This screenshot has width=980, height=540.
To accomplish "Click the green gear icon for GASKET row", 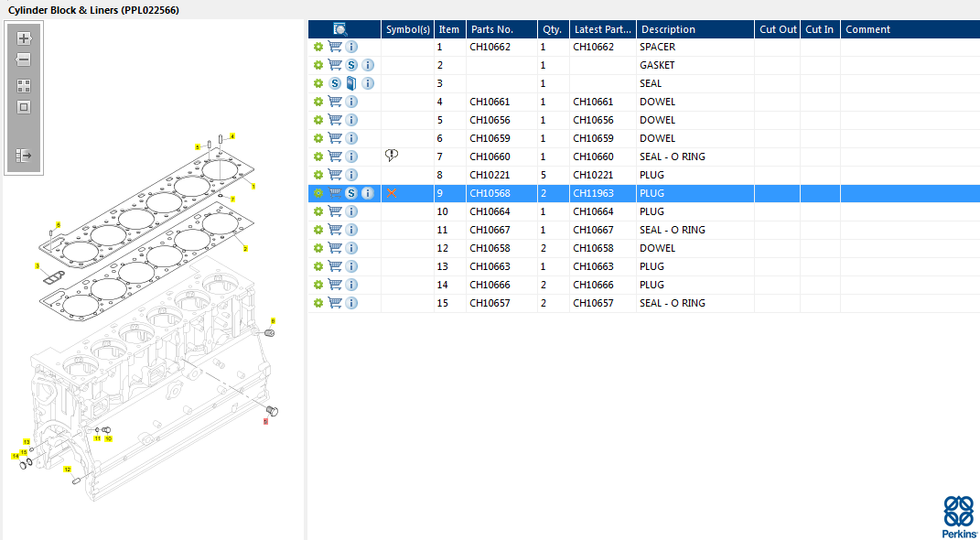I will click(318, 65).
